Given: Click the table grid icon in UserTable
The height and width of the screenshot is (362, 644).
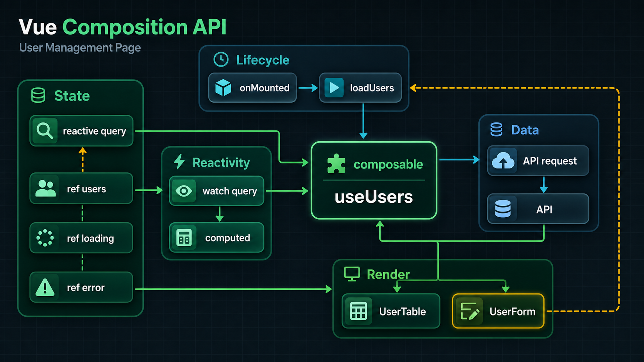Looking at the screenshot, I should pos(358,311).
